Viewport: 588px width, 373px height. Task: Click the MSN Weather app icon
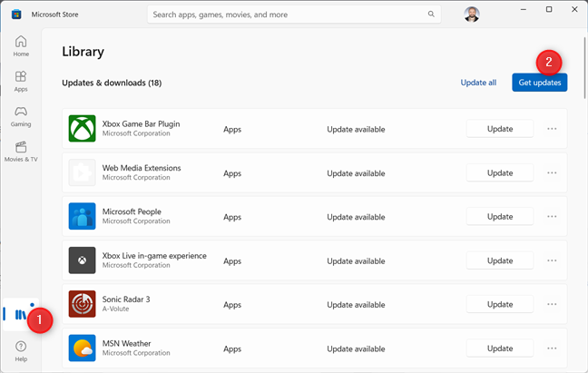tap(83, 348)
